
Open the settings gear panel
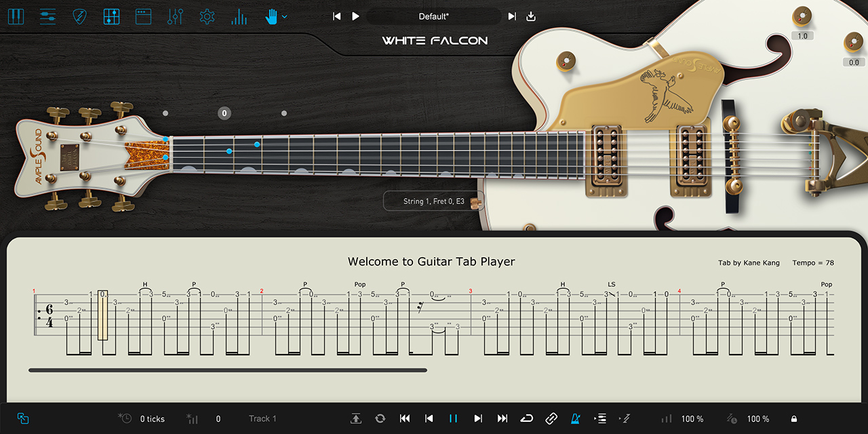click(207, 16)
